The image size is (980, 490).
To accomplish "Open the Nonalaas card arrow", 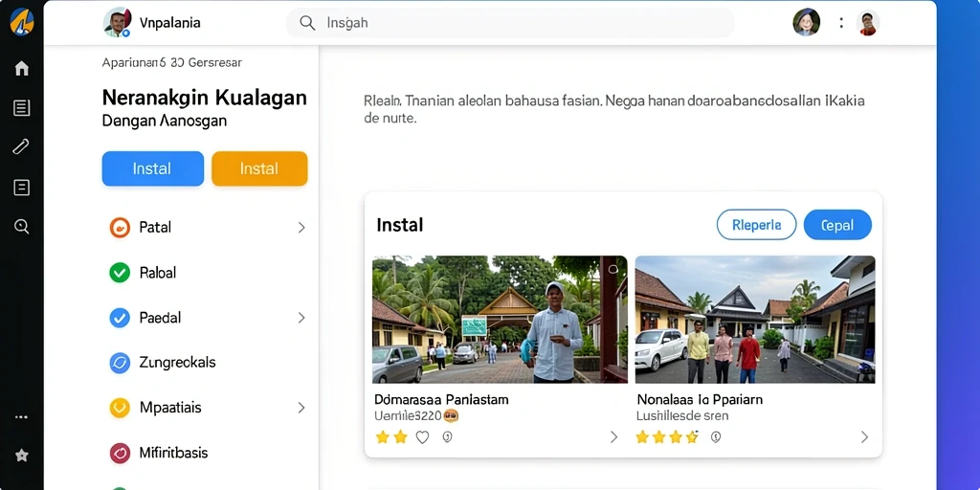I will (x=864, y=437).
